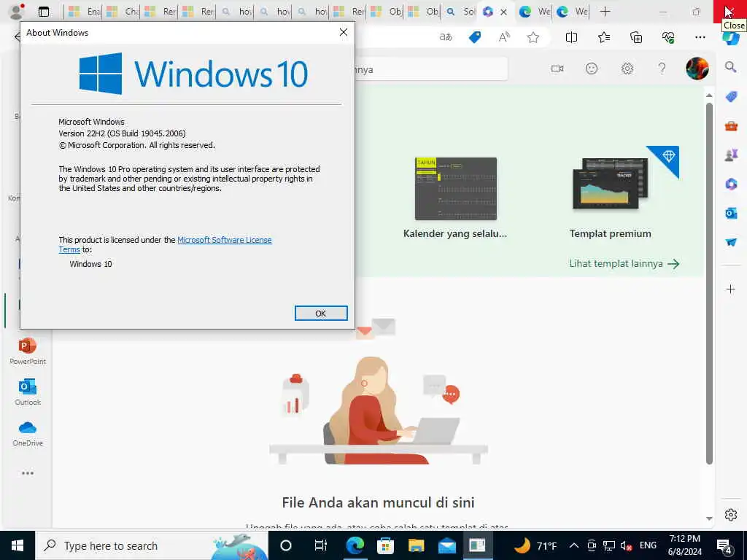
Task: Open Edge sidebar settings gear at bottom
Action: coord(731,515)
